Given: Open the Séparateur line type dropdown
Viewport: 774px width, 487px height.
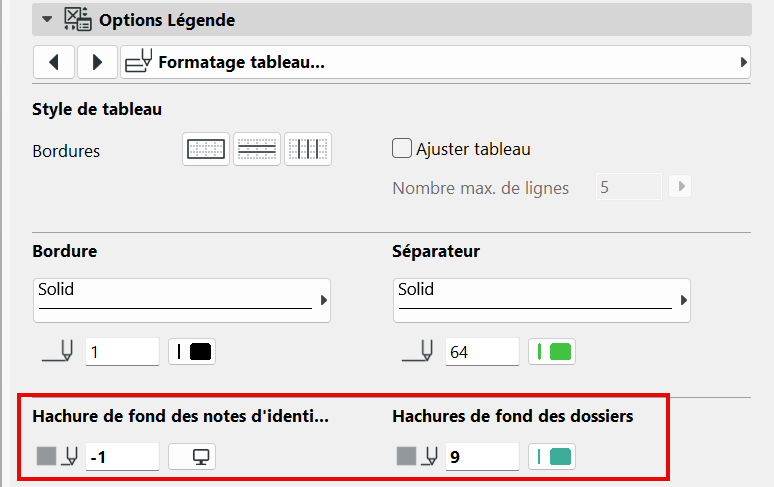Looking at the screenshot, I should [x=541, y=300].
